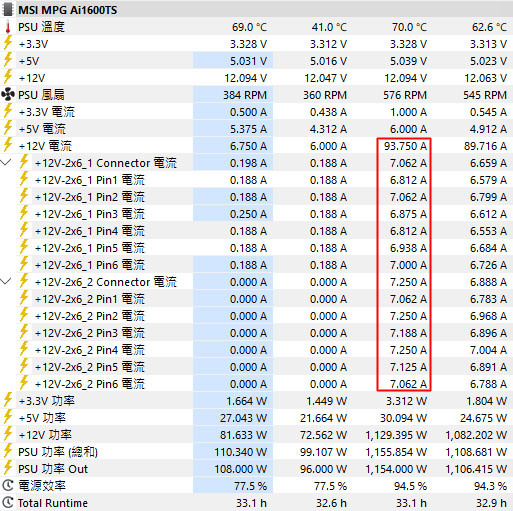This screenshot has height=511, width=513.
Task: Click the 6.888 A connector 2 average value
Action: (x=488, y=282)
